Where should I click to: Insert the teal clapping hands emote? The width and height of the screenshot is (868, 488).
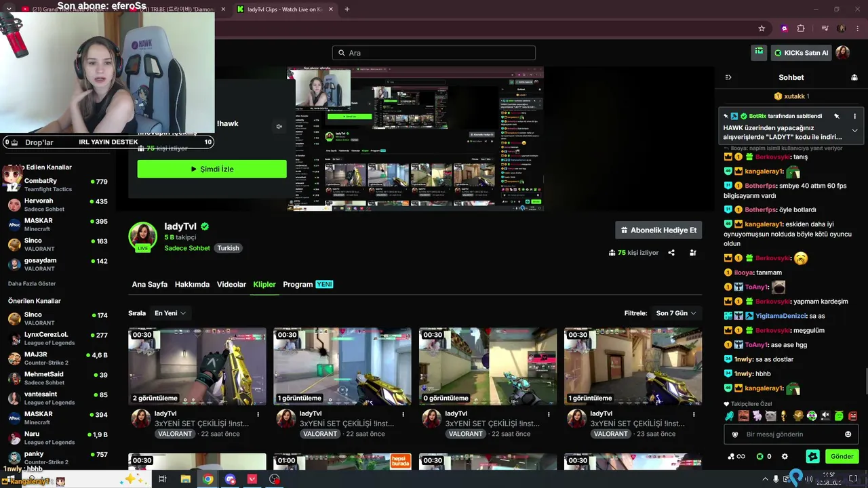click(730, 415)
